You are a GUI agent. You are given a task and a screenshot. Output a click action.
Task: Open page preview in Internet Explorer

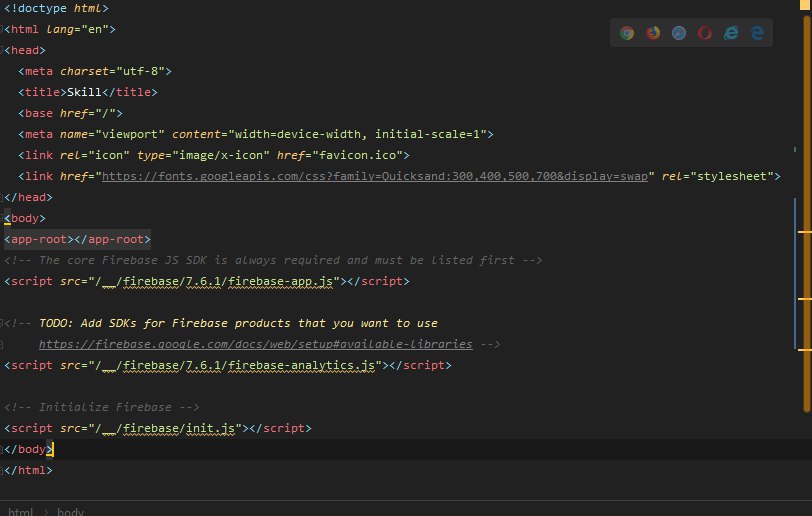731,33
